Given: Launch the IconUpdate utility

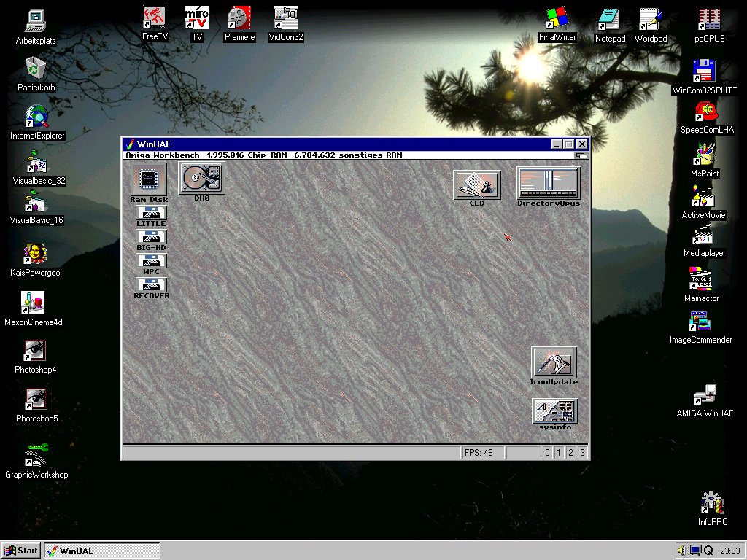Looking at the screenshot, I should tap(554, 363).
